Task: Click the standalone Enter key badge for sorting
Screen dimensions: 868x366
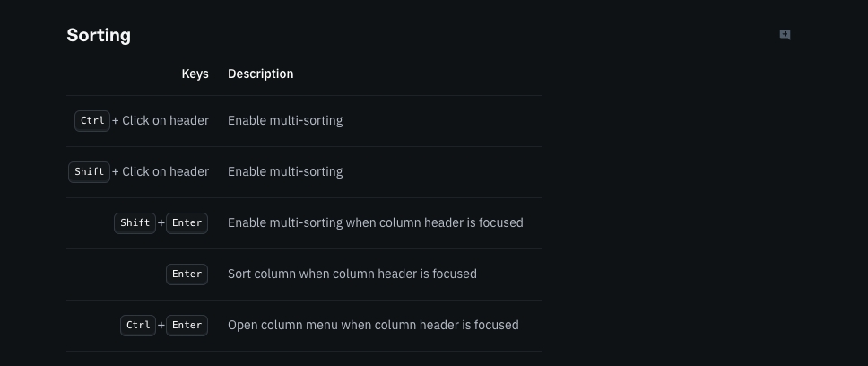Action: pos(187,274)
